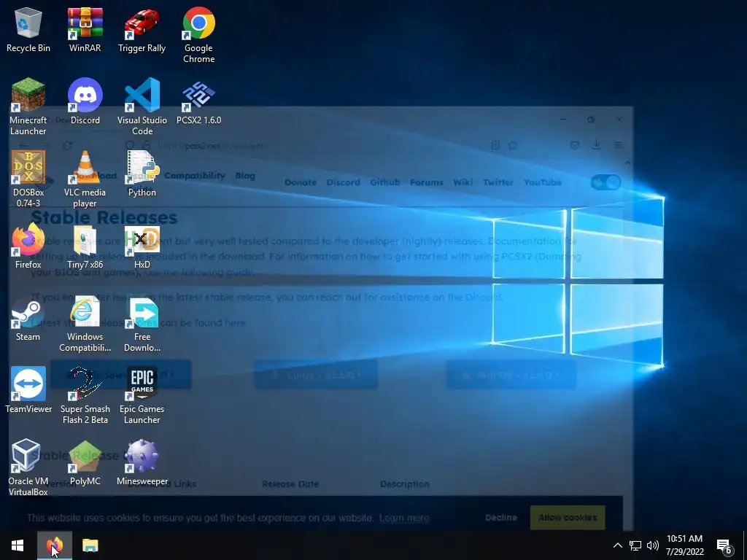The image size is (747, 560).
Task: Click the Donate link in site header
Action: point(301,182)
